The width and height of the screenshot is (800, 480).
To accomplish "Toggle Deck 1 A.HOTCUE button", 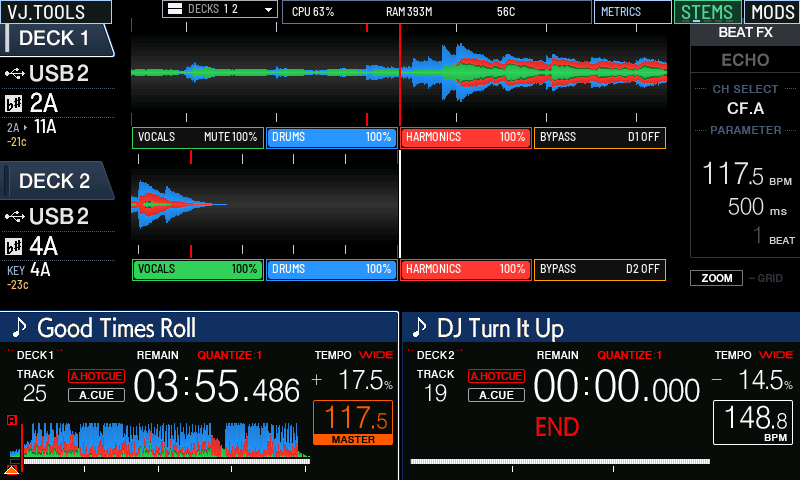I will (96, 376).
